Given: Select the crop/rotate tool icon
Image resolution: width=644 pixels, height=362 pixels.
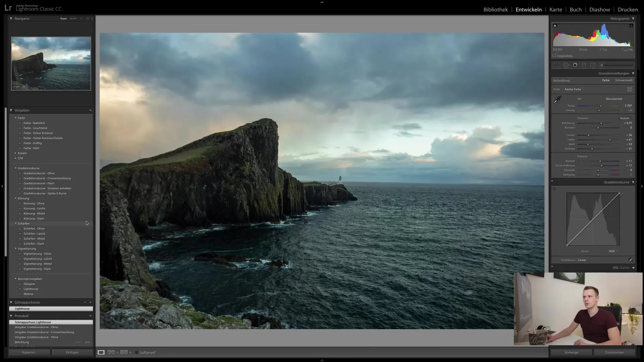Looking at the screenshot, I should [557, 65].
